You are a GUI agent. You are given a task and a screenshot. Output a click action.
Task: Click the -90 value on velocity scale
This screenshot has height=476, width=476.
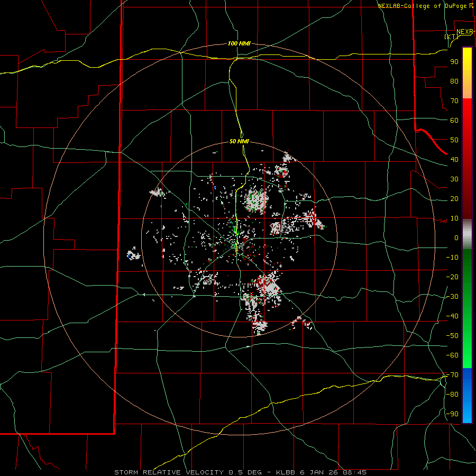[452, 414]
